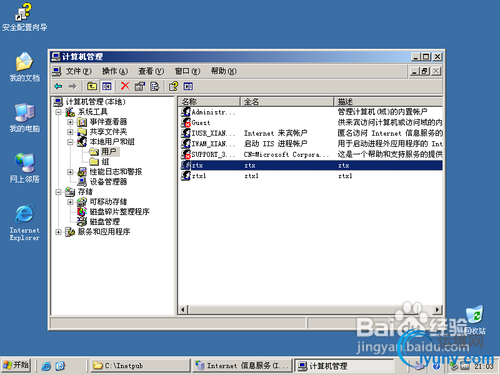Open the 窗口(W) menu
The image size is (500, 375).
(187, 71)
